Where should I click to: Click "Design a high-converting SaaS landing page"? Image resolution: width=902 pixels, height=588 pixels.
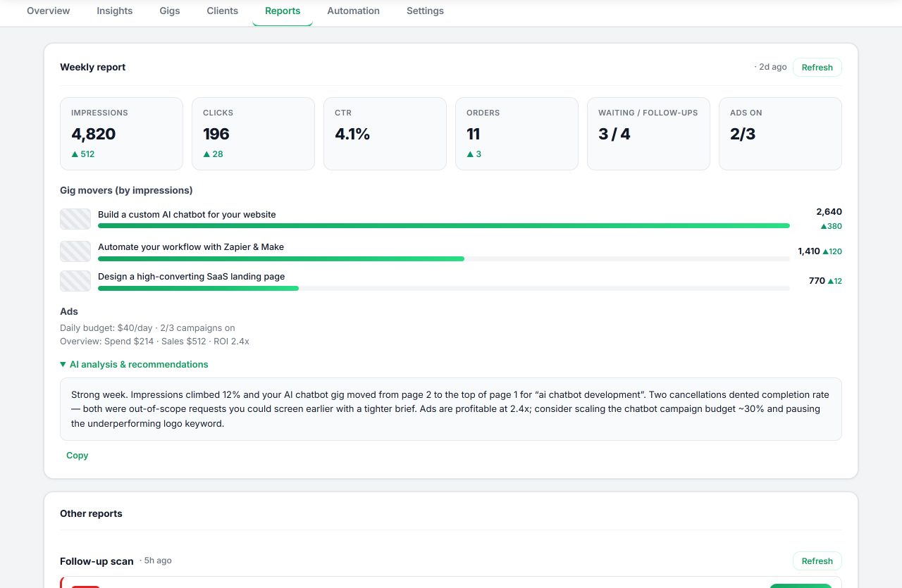192,277
